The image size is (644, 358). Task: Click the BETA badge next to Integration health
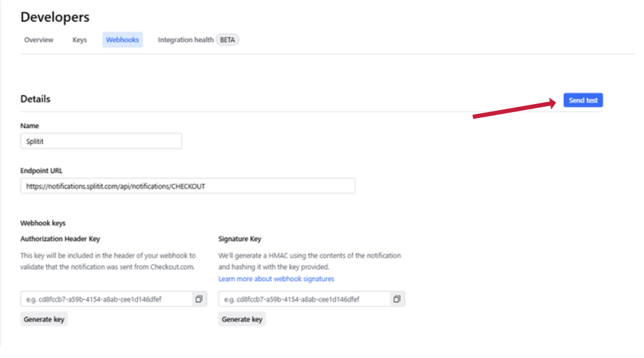tap(227, 40)
